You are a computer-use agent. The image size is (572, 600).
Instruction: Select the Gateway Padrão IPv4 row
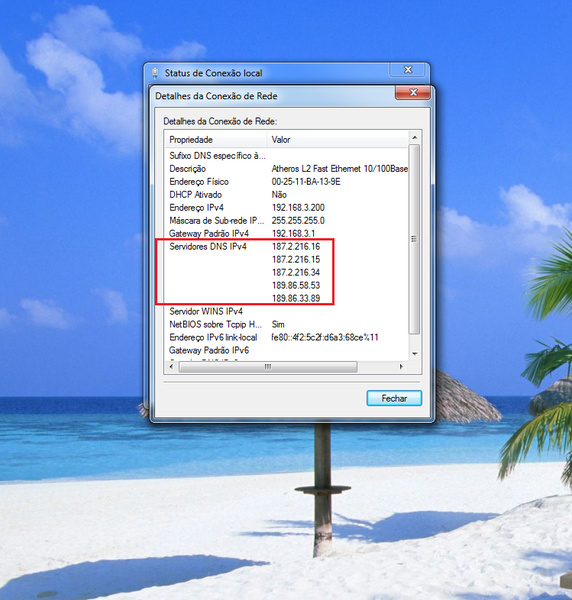pyautogui.click(x=287, y=233)
